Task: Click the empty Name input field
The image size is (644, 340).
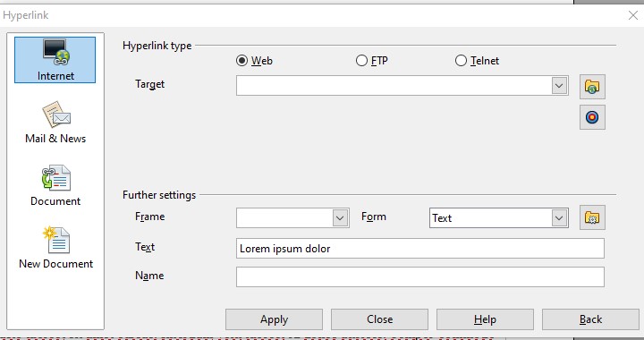Action: click(x=420, y=276)
